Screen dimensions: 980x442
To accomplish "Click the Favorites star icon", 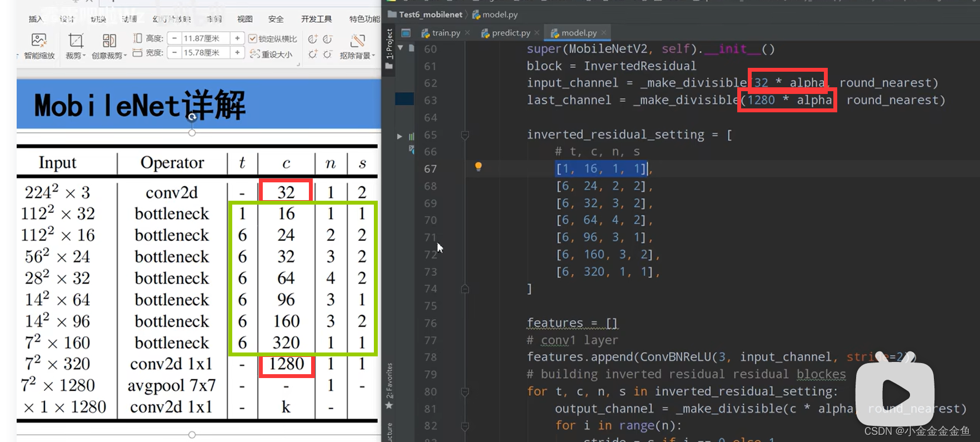I will click(x=389, y=406).
